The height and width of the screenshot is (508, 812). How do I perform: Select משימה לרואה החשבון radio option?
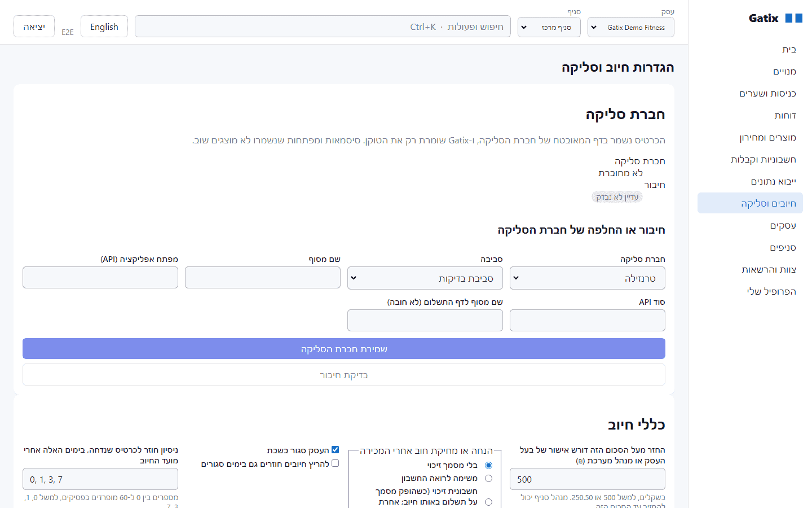[488, 479]
